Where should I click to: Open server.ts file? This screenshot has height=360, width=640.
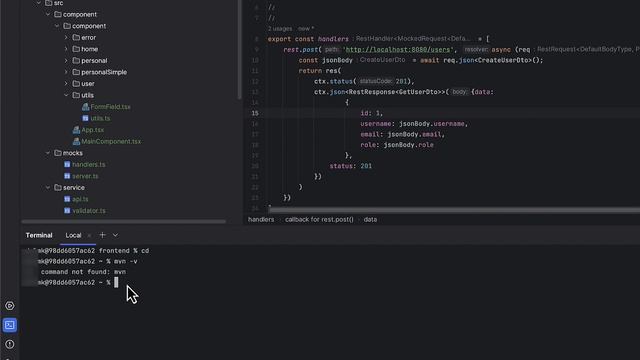[85, 176]
